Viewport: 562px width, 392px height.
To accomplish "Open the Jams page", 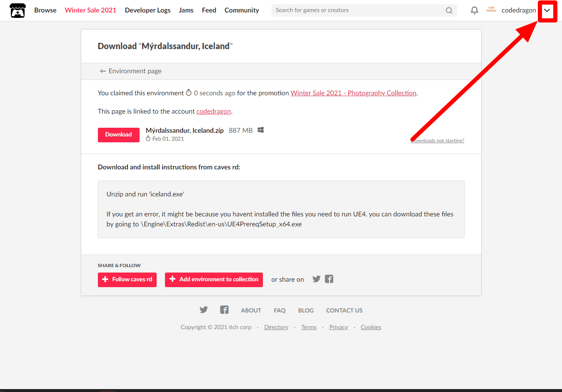I will [186, 10].
